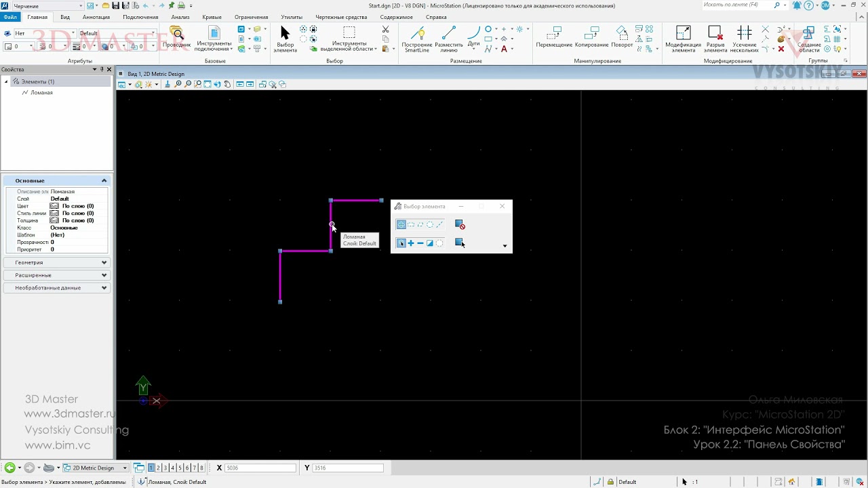Open the Проводник explorer tool
868x488 pixels.
pyautogui.click(x=176, y=37)
